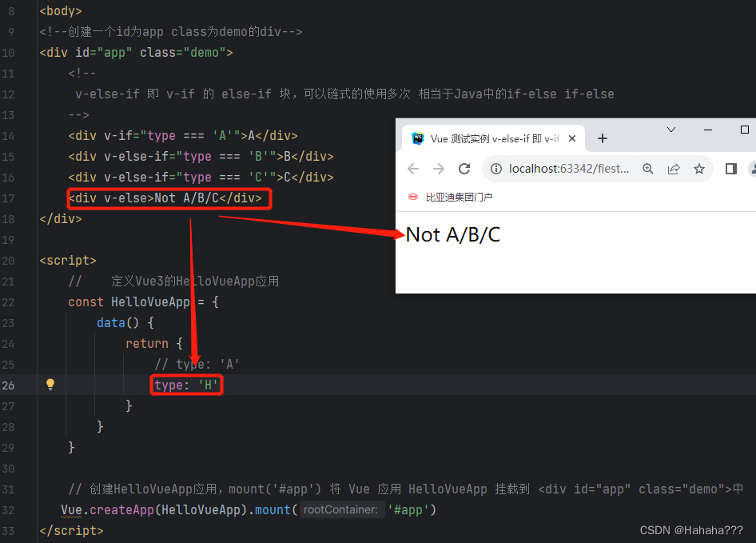Viewport: 756px width, 543px height.
Task: Click the <div id="app" class="demo"> line
Action: tap(136, 52)
